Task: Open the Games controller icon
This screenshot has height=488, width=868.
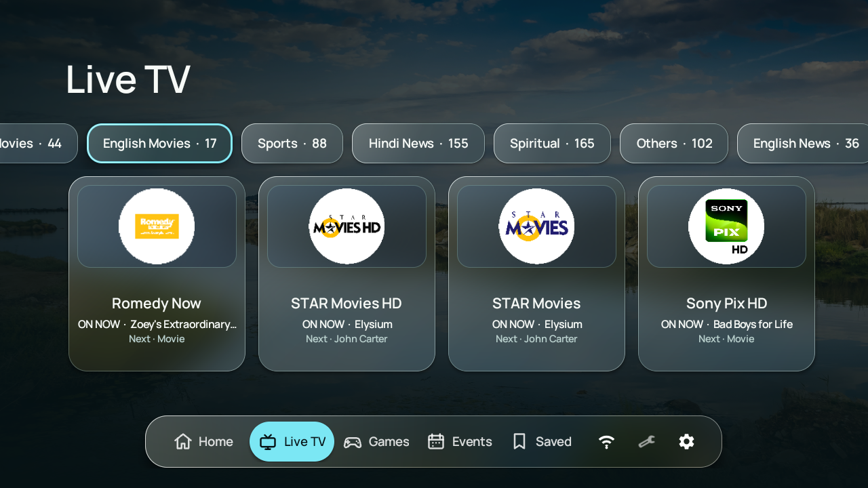Action: [353, 443]
